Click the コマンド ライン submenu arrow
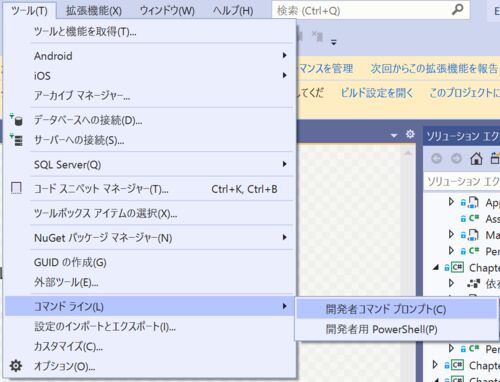 (284, 306)
